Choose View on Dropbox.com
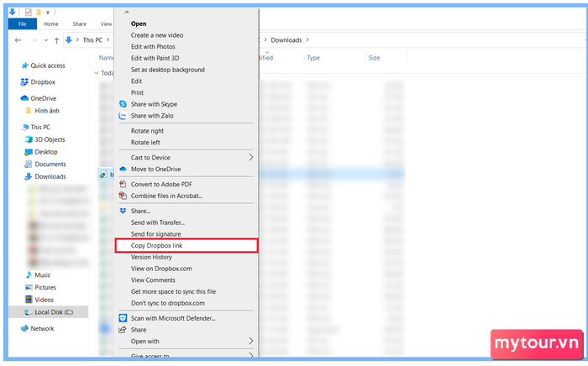 161,269
